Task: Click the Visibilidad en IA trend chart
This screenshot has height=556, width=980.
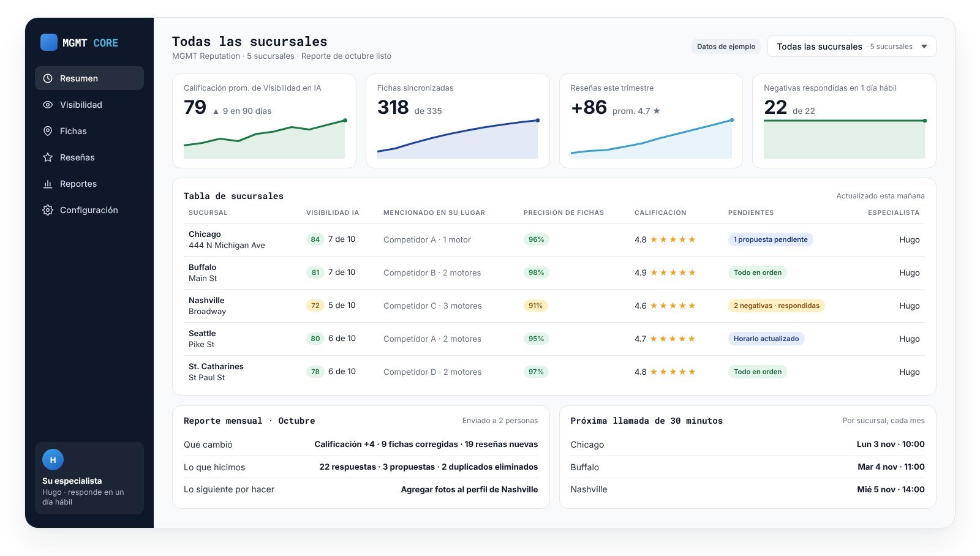Action: point(265,139)
